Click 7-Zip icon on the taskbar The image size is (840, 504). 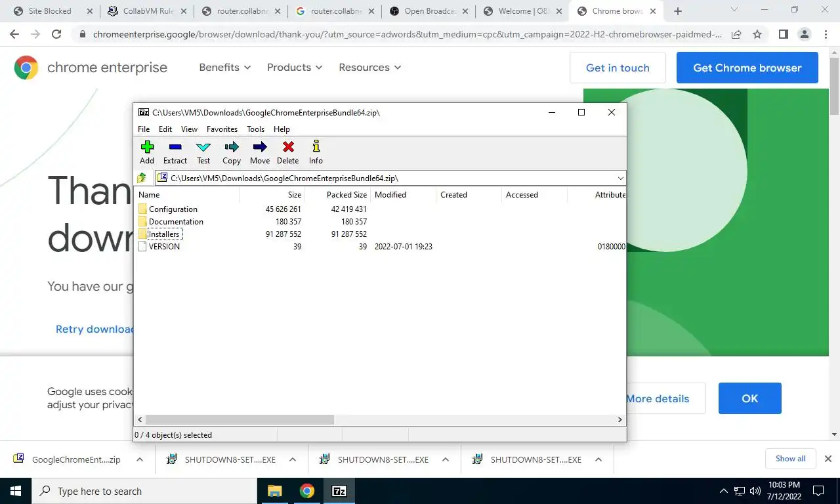point(339,491)
